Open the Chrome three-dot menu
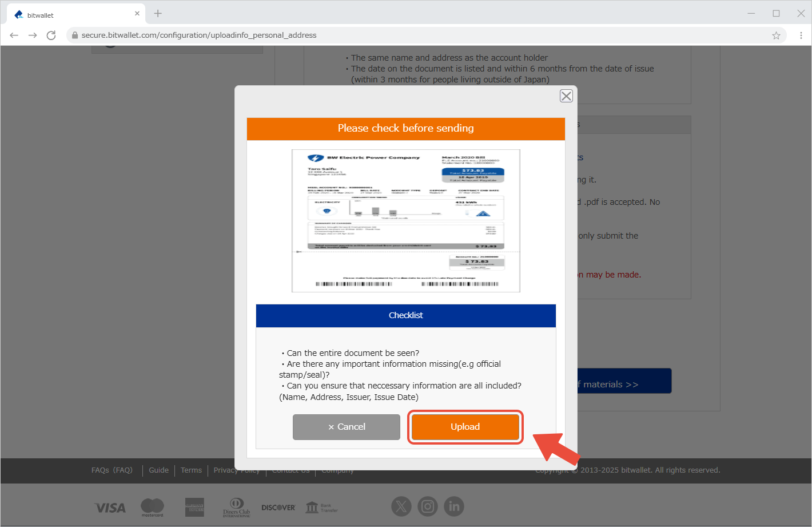 coord(801,35)
